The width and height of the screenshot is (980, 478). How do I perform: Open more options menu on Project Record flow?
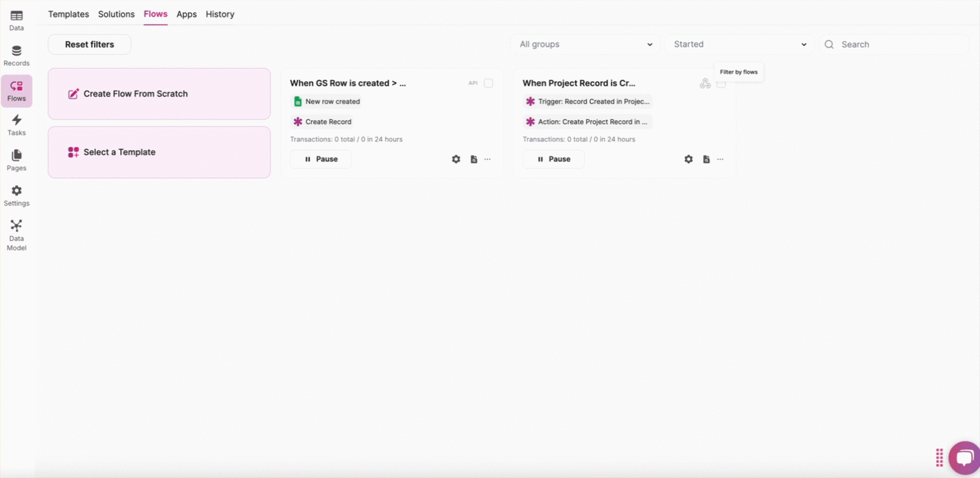[x=720, y=160]
